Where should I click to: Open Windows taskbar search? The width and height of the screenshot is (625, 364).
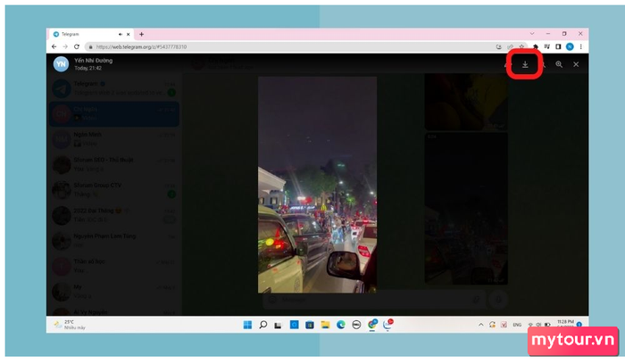click(263, 325)
